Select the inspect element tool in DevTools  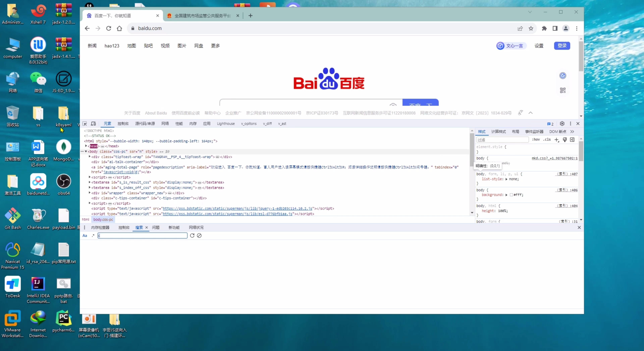(x=85, y=123)
